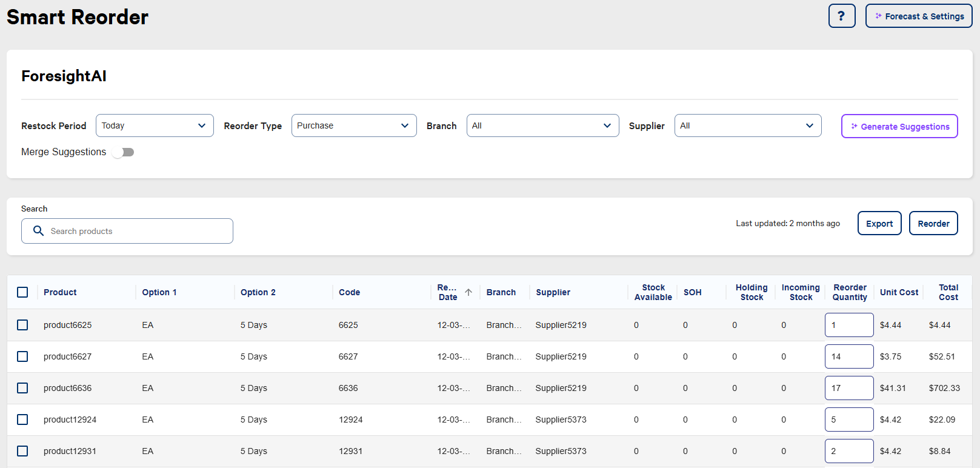
Task: Open Forecast & Settings
Action: (919, 16)
